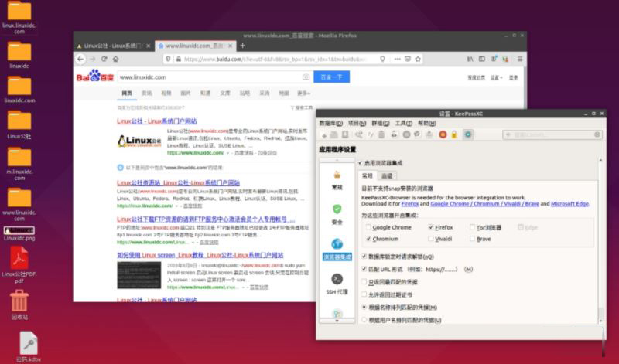Image resolution: width=619 pixels, height=364 pixels.
Task: Open 数据库 menu in KeePassXC
Action: coord(331,124)
